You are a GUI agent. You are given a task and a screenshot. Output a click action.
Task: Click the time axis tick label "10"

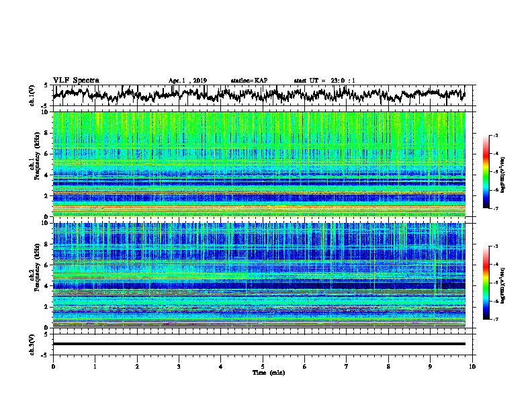pos(472,367)
